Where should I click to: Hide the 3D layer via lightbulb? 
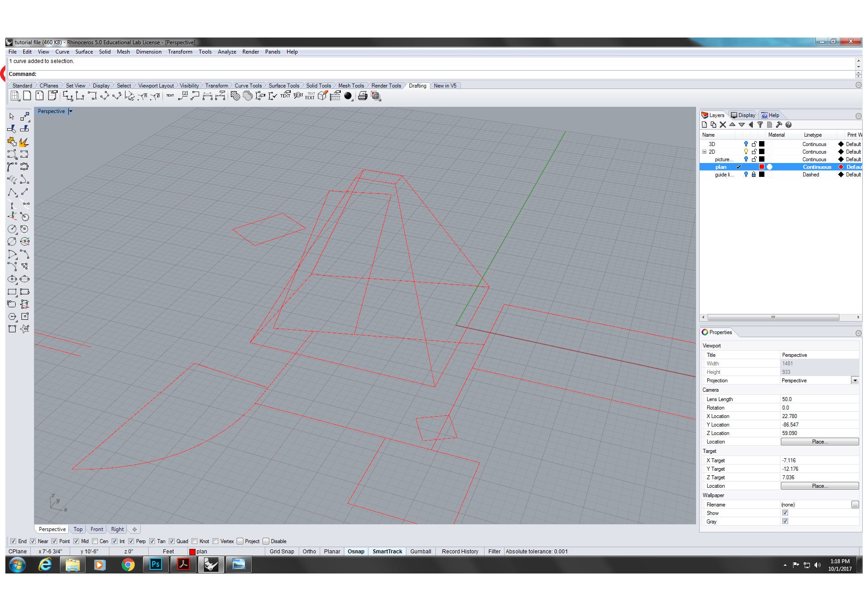point(746,144)
